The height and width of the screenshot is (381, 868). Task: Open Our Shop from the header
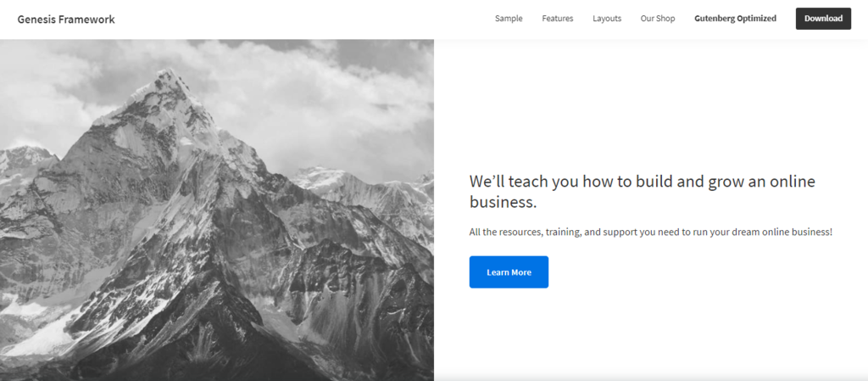click(658, 19)
